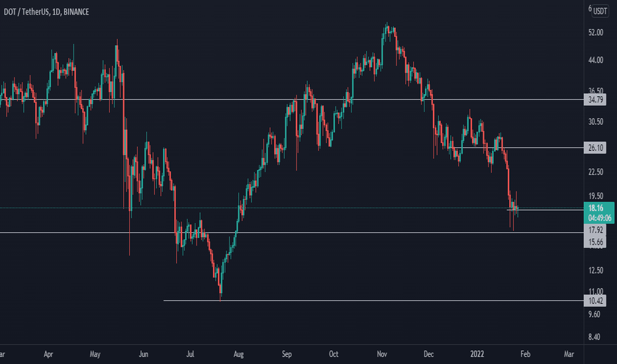
Task: Click the Oct label on time axis
Action: (334, 354)
